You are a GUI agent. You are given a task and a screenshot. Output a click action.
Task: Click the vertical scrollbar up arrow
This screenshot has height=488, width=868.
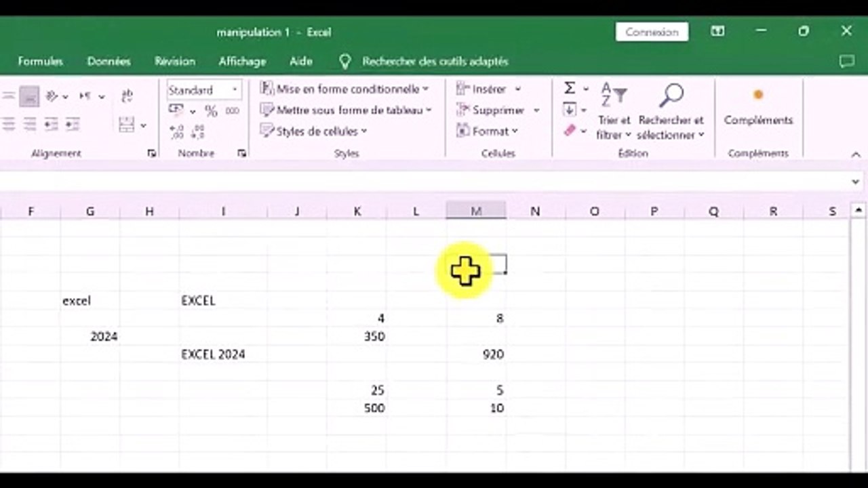[x=858, y=211]
